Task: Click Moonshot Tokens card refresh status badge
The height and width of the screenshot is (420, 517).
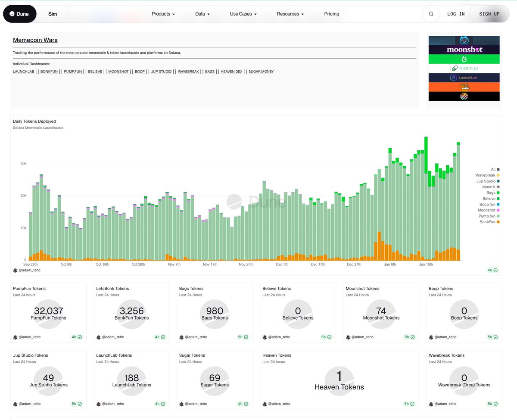Action: 409,337
